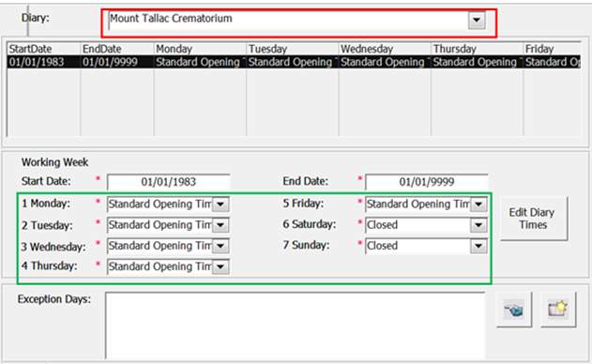Click the Tuesday column header

292,49
